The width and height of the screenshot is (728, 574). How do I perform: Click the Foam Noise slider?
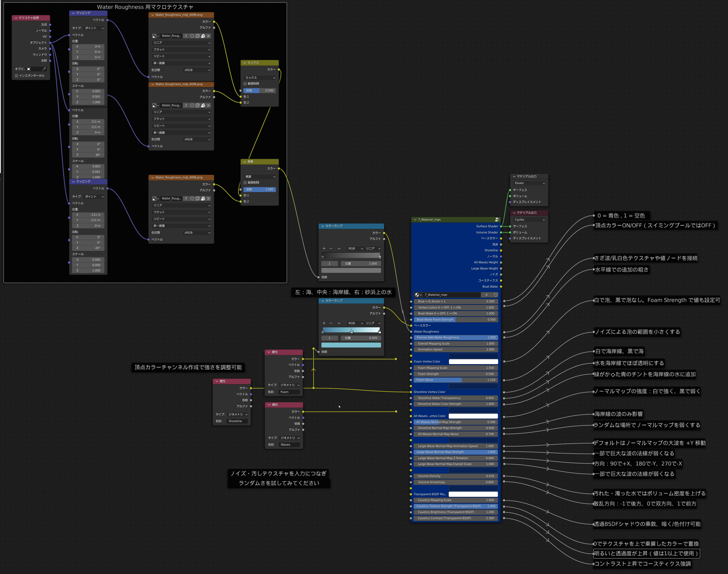point(455,380)
